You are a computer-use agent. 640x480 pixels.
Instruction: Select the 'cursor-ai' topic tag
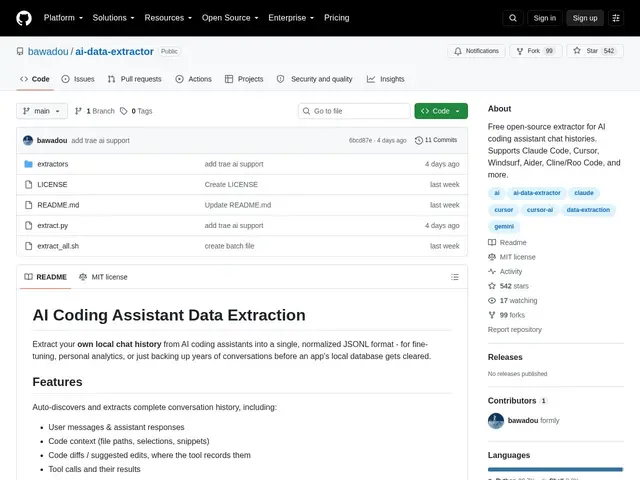540,210
